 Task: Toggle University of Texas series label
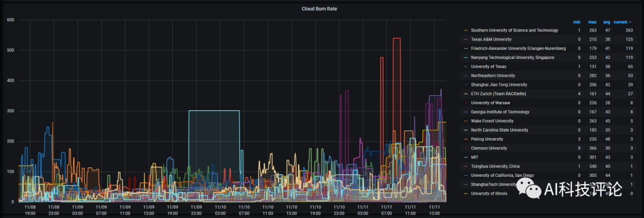[x=488, y=67]
